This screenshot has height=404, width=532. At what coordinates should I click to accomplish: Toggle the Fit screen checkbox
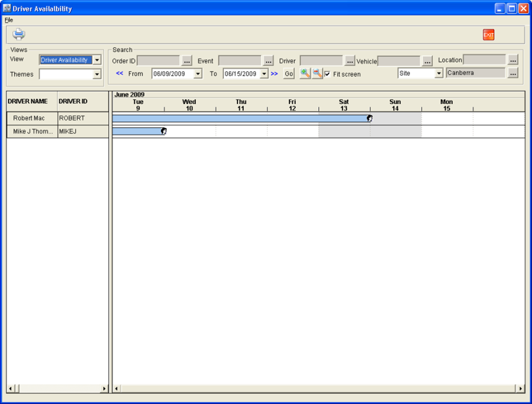[x=327, y=74]
